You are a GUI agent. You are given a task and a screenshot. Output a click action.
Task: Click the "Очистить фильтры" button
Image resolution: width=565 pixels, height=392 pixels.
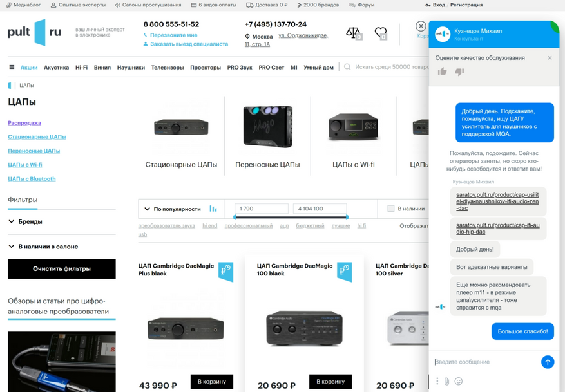(x=62, y=268)
